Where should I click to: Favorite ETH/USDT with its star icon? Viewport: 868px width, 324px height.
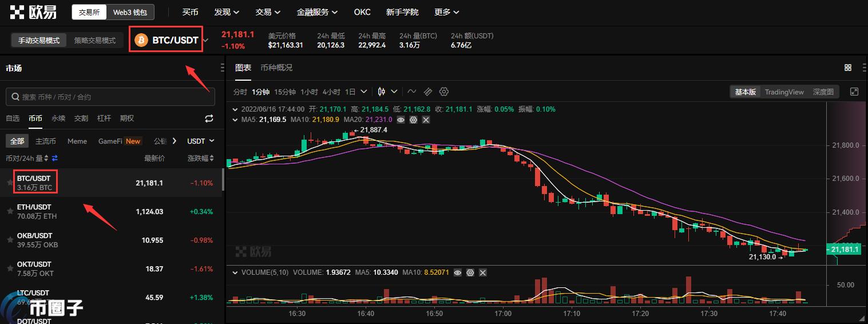click(10, 211)
